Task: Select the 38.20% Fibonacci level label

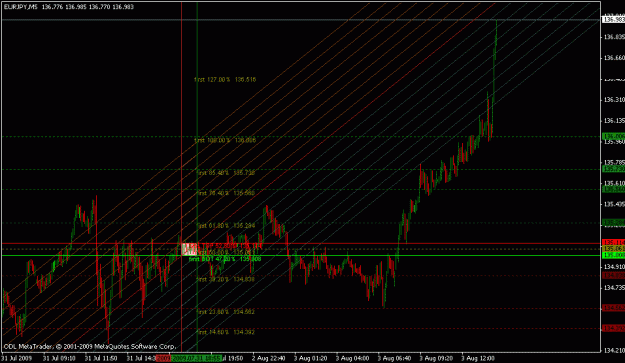Action: coord(226,279)
